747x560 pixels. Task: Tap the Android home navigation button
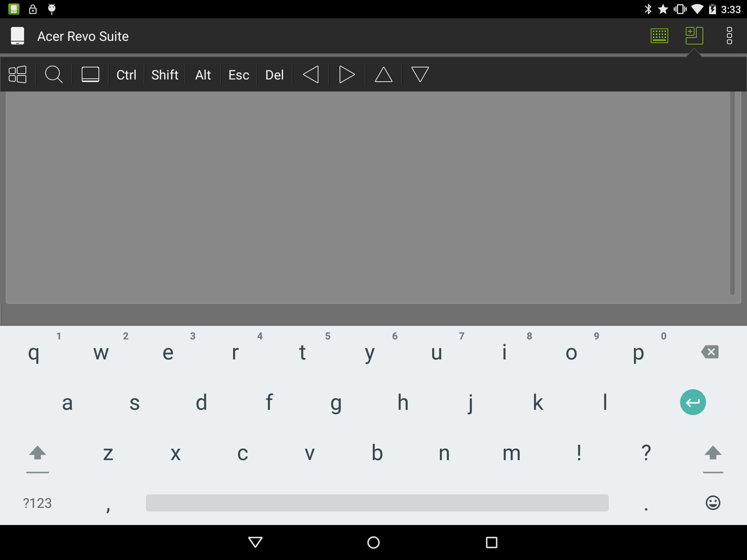click(x=373, y=542)
